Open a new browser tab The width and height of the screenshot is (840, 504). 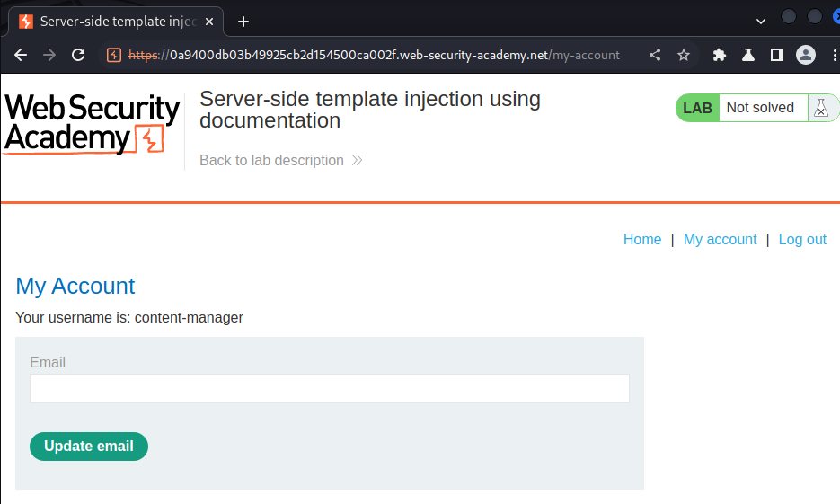click(243, 22)
